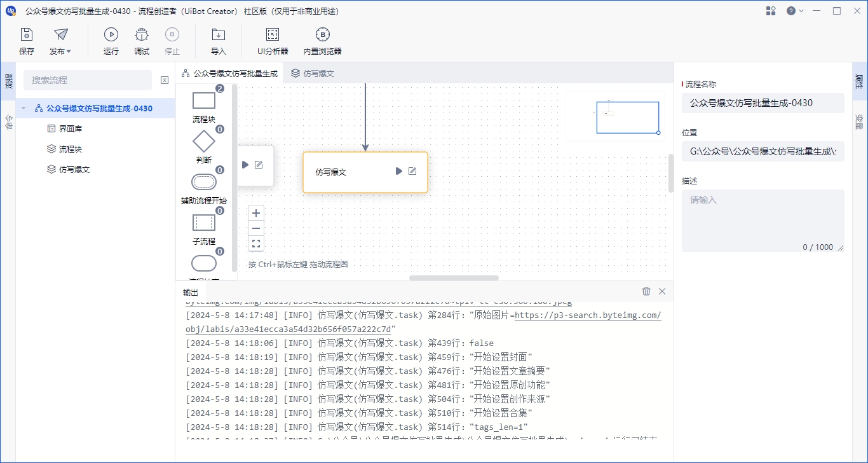The width and height of the screenshot is (868, 463).
Task: Open the help question-mark dropdown
Action: (795, 11)
